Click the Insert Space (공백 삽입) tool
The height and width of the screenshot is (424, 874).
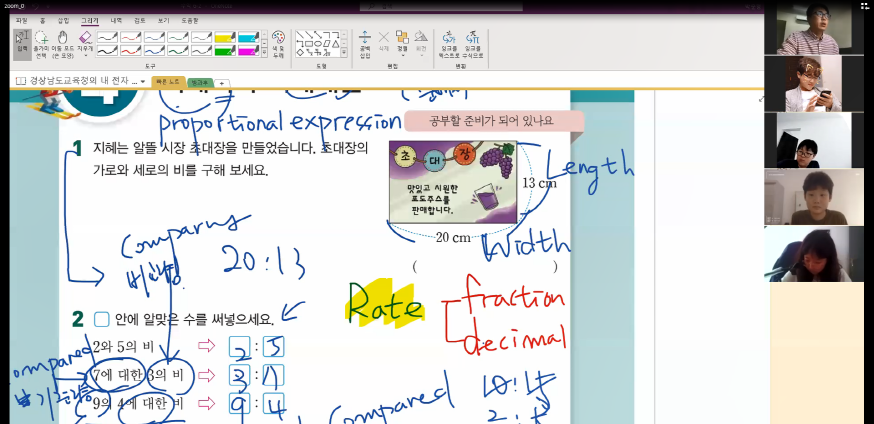pos(365,45)
